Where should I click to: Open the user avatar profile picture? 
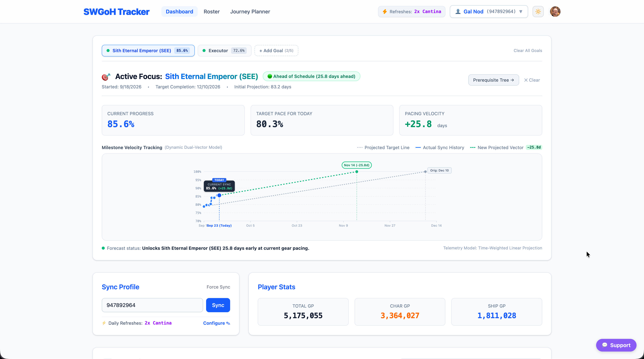point(555,12)
